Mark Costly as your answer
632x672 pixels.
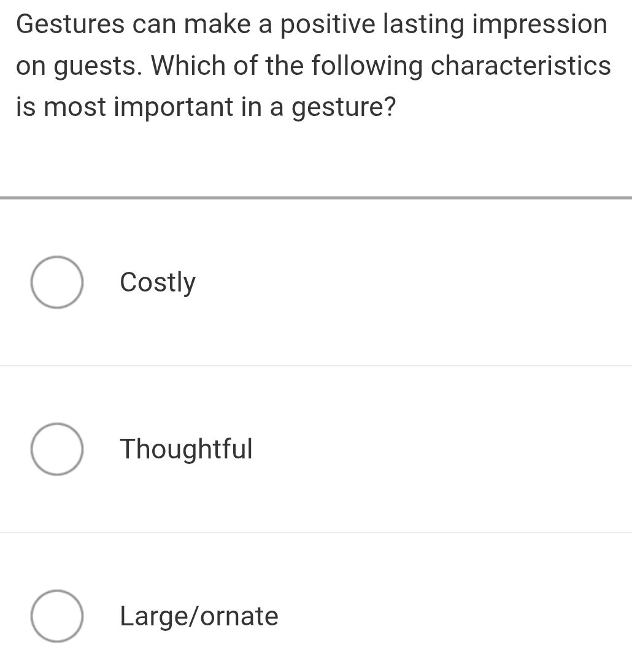[x=56, y=282]
